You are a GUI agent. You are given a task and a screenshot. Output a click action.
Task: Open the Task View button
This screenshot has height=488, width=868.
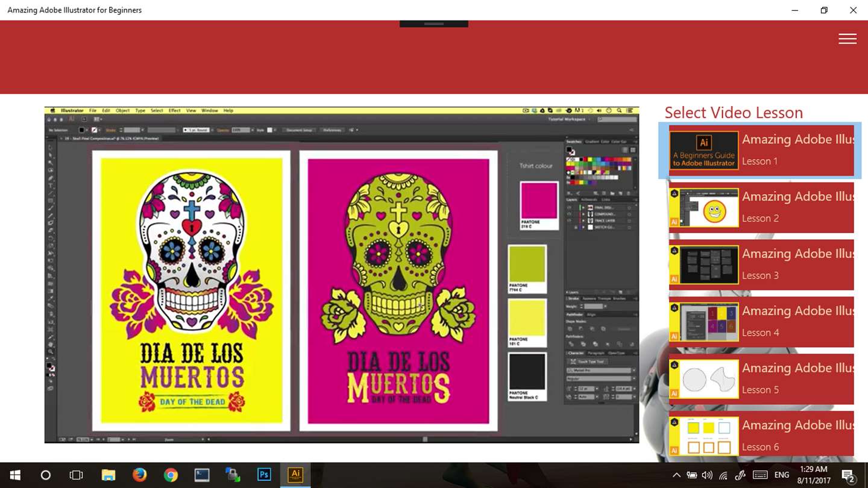point(77,475)
